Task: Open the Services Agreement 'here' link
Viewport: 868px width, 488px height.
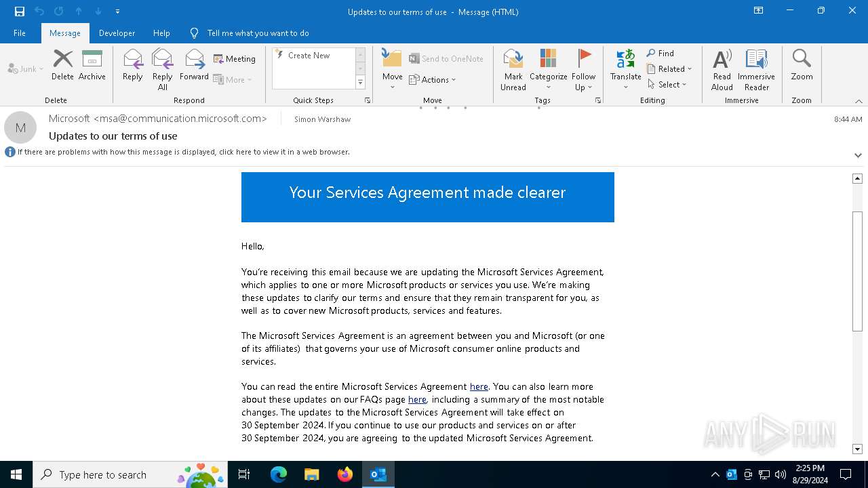Action: click(x=479, y=386)
